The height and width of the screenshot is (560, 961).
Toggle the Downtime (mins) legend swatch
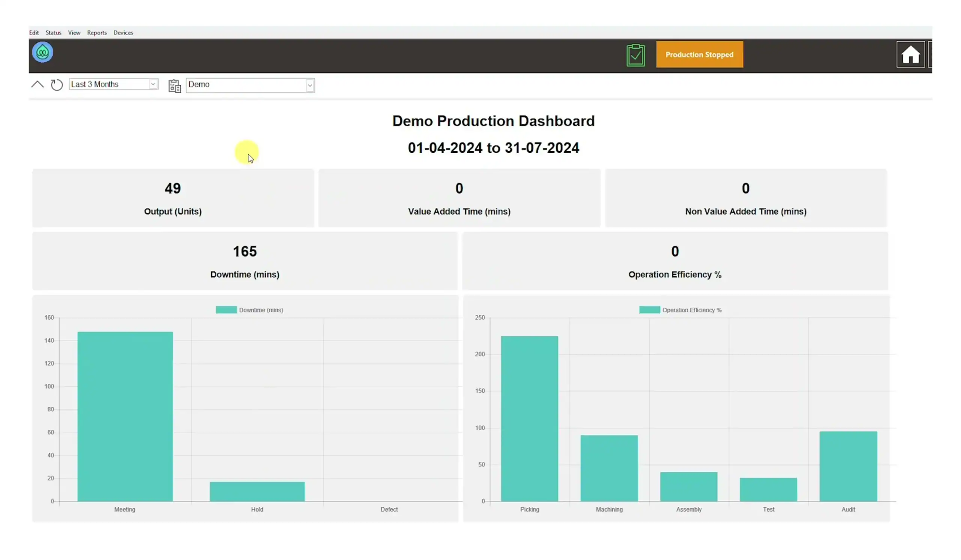point(226,310)
